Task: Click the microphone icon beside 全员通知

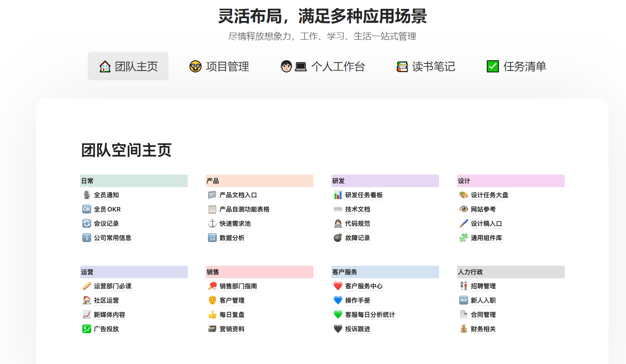Action: click(86, 195)
